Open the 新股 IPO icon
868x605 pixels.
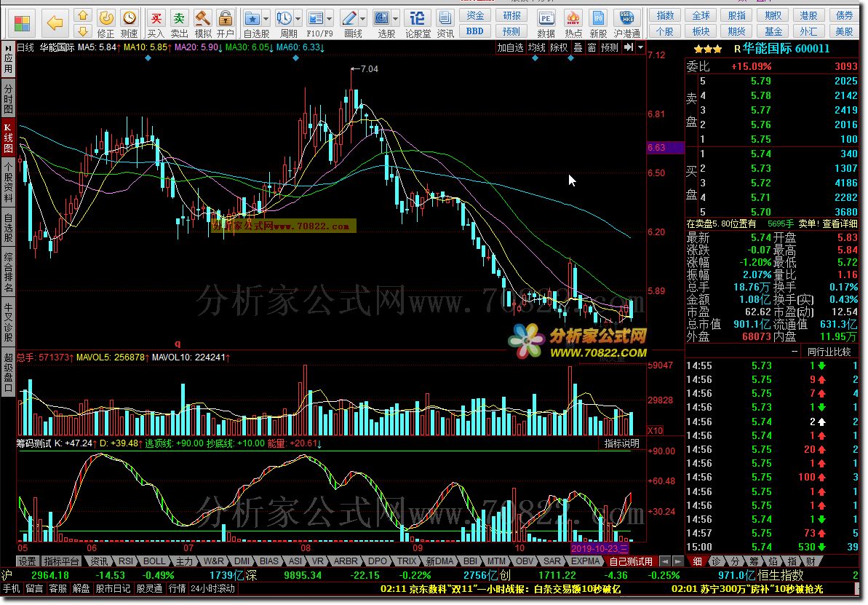(598, 24)
